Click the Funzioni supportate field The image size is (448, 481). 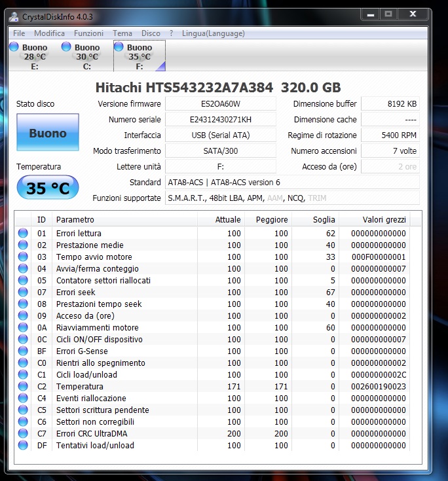[x=292, y=198]
